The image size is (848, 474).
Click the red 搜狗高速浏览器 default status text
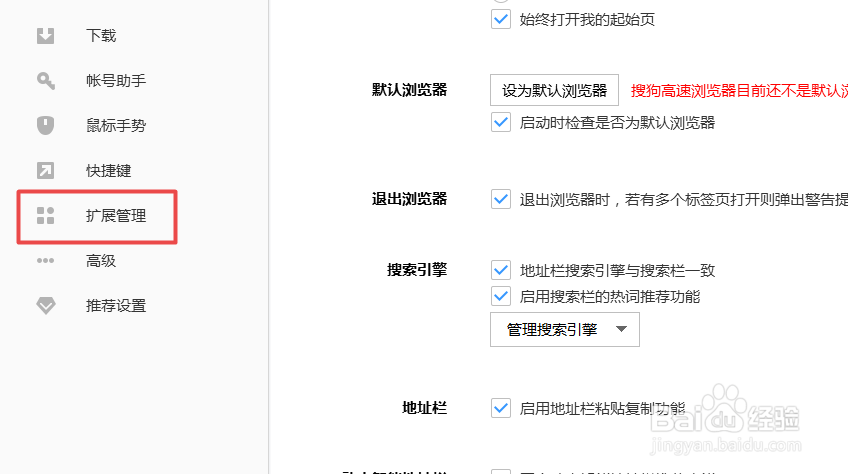[739, 90]
